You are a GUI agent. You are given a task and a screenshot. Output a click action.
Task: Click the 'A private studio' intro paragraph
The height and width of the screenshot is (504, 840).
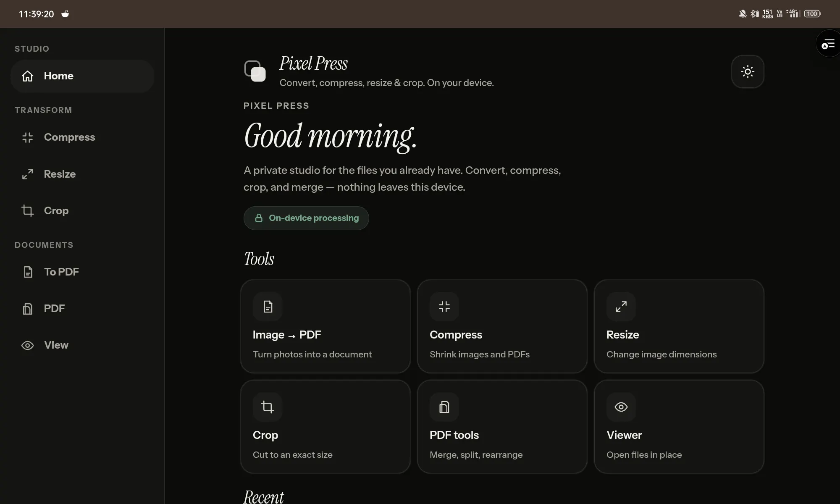click(x=402, y=178)
